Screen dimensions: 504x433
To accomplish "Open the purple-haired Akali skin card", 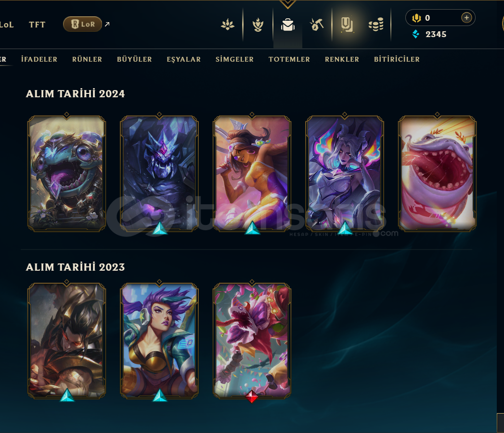I will click(x=159, y=341).
